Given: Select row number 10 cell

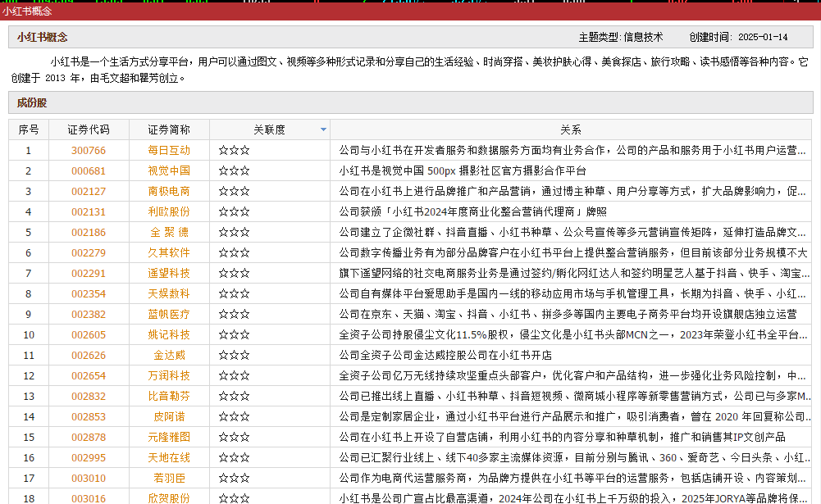Looking at the screenshot, I should click(28, 335).
